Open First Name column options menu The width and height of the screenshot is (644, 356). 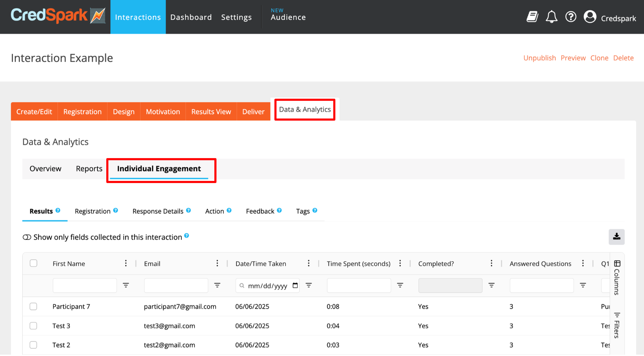(126, 263)
